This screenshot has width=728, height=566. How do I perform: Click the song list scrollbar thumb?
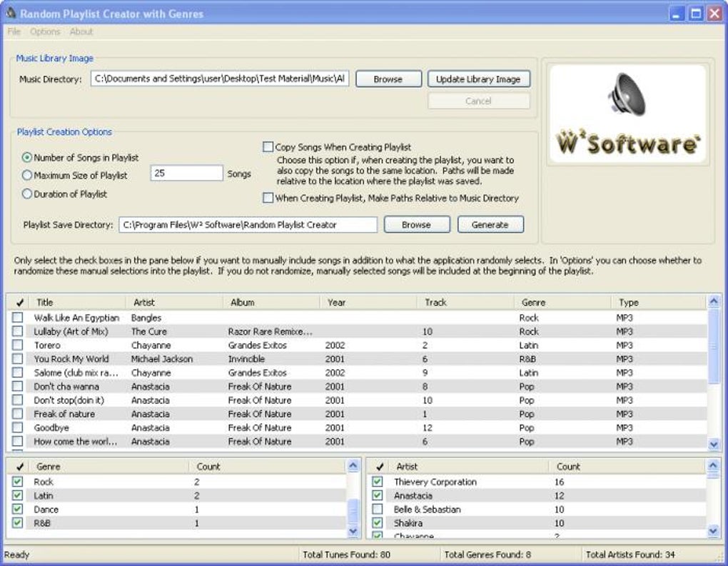coord(714,346)
